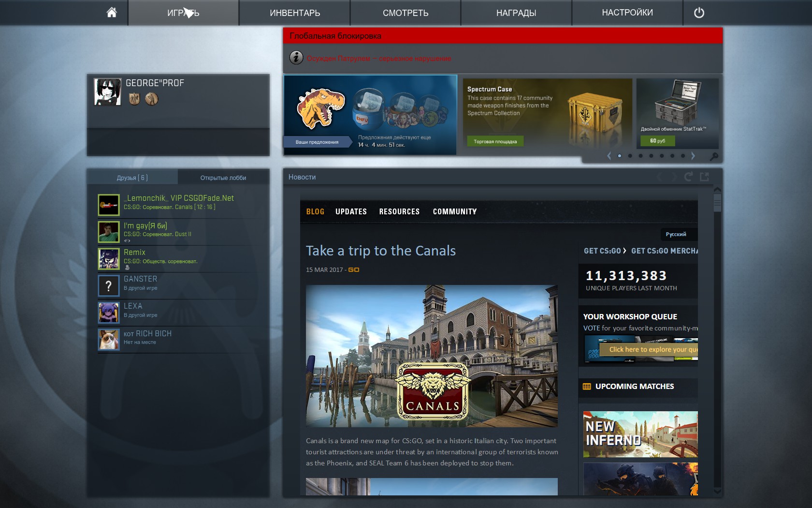Screen dimensions: 812x508
Task: Show next store carousel page
Action: coord(693,156)
